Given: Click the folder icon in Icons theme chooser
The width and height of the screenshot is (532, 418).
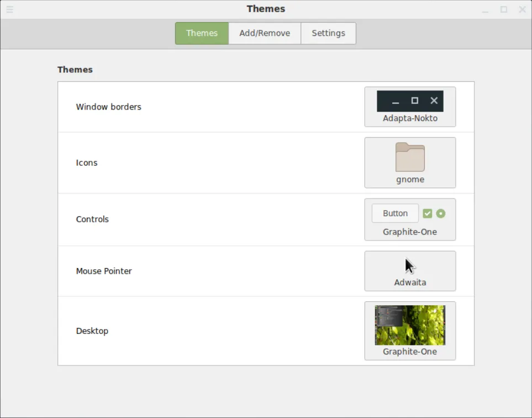Looking at the screenshot, I should (410, 157).
